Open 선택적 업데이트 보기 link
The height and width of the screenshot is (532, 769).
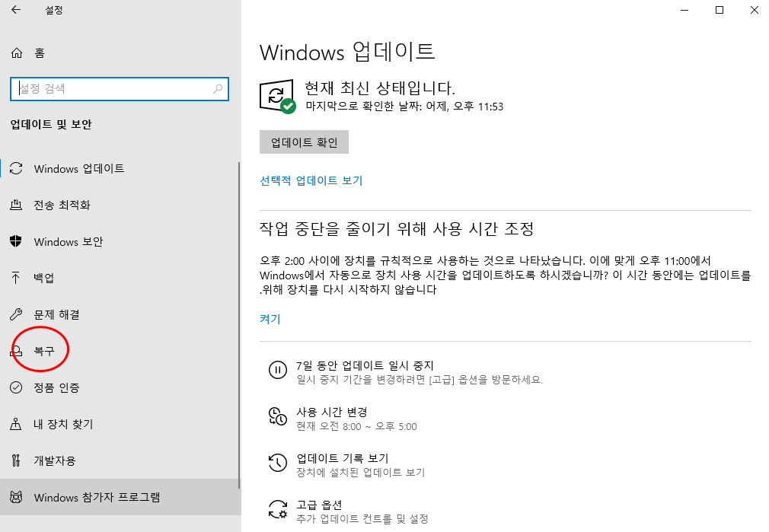point(311,180)
